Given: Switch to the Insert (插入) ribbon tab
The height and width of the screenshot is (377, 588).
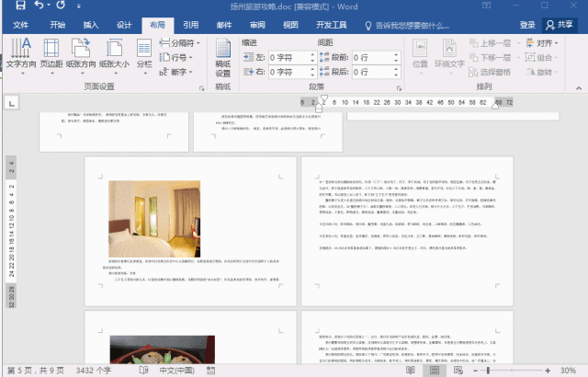Looking at the screenshot, I should 91,25.
